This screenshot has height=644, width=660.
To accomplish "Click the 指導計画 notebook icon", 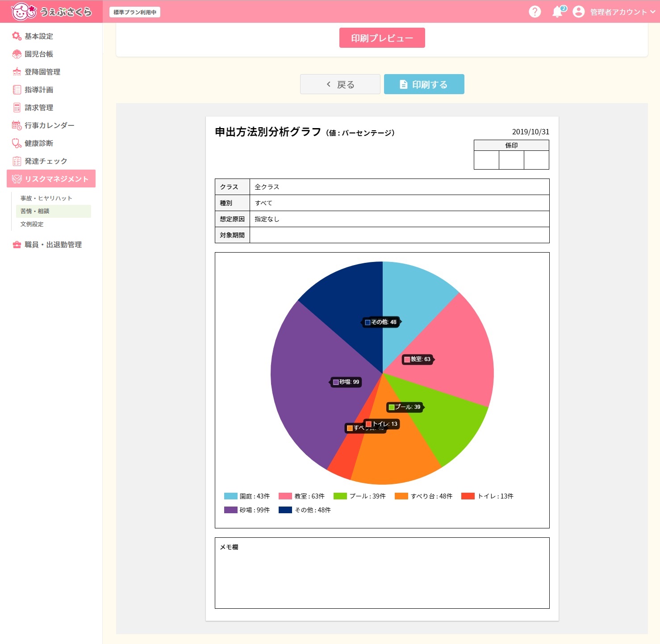I will pyautogui.click(x=17, y=90).
